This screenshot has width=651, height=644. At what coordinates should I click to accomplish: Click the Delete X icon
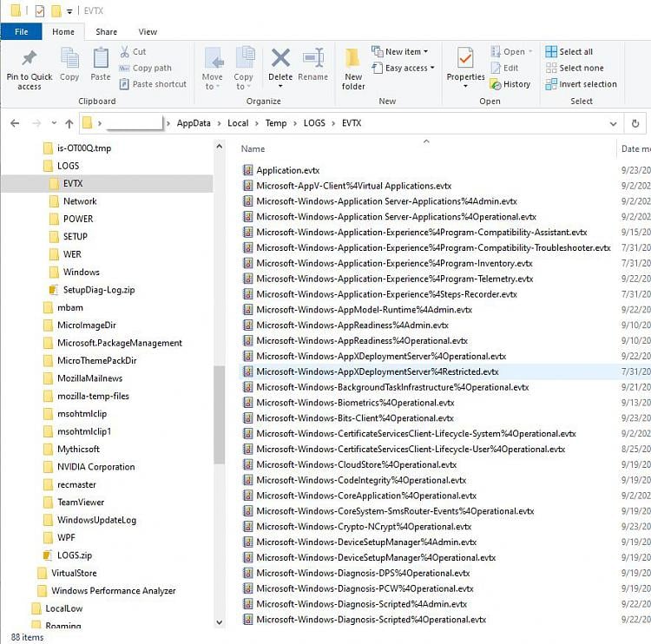(280, 57)
